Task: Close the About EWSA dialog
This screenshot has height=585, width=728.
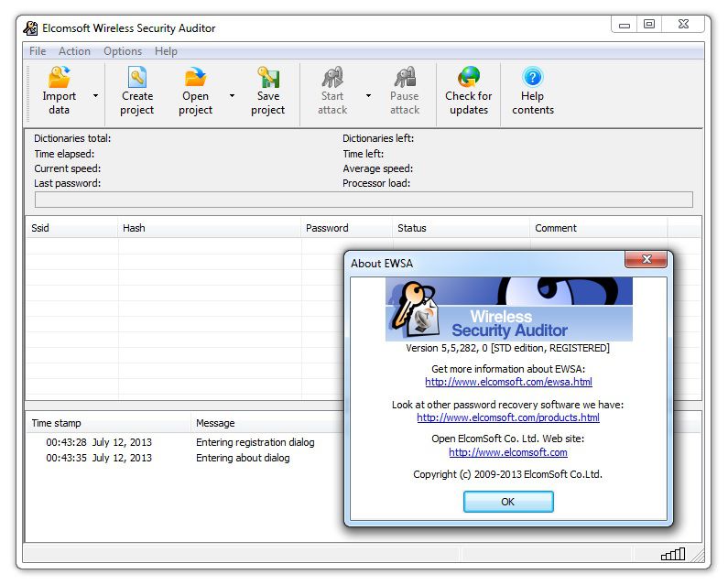Action: tap(647, 259)
